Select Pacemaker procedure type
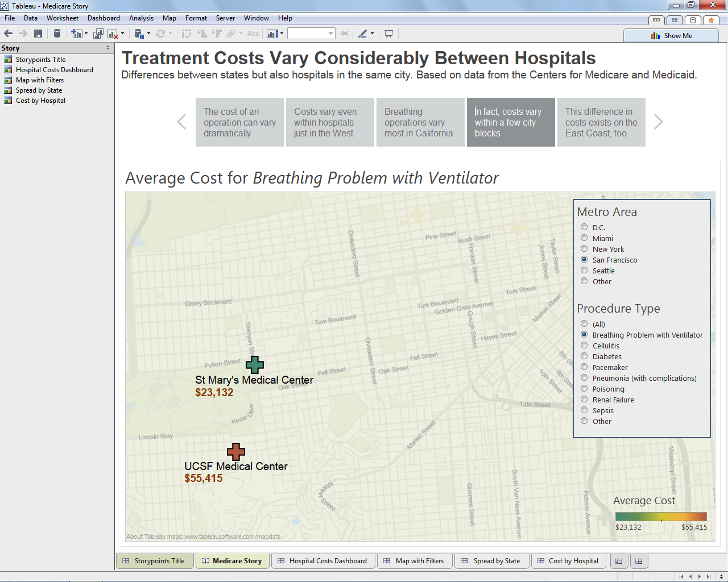 [584, 367]
